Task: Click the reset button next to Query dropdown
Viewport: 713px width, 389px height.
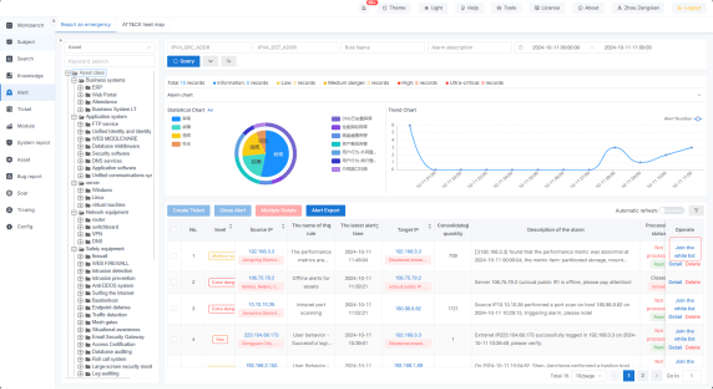Action: [x=229, y=61]
